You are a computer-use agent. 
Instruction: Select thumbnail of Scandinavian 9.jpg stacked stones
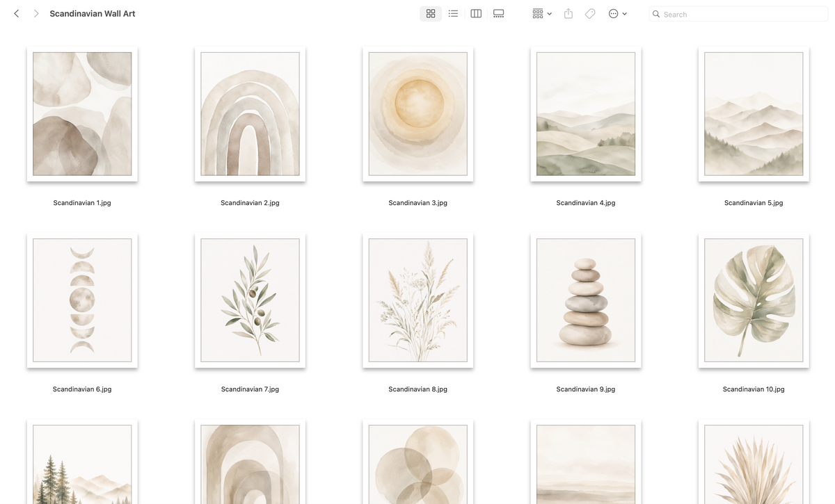click(586, 300)
